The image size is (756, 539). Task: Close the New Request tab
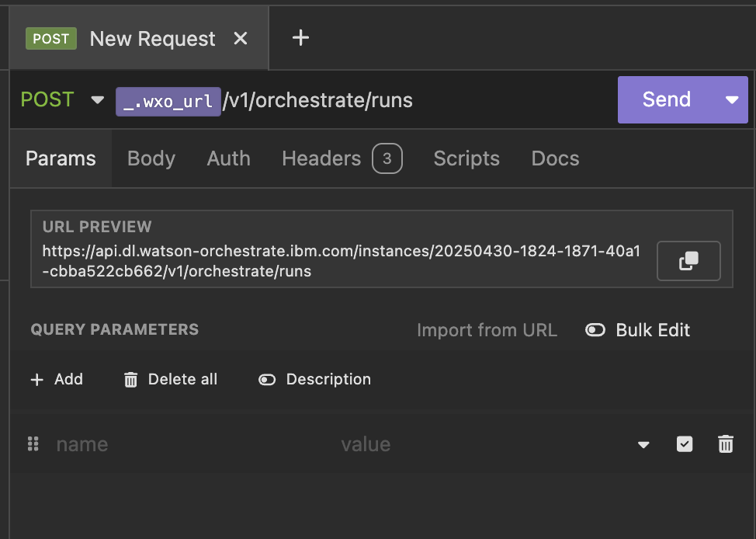(240, 38)
